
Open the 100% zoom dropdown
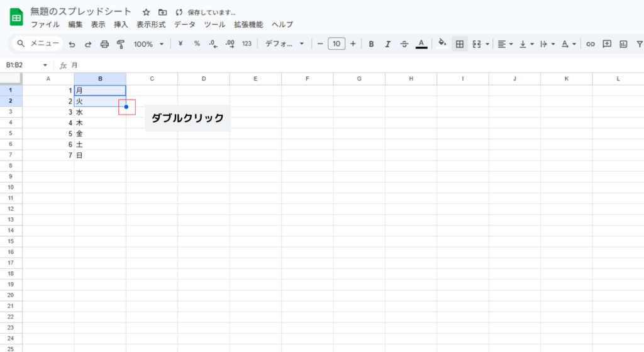tap(148, 44)
